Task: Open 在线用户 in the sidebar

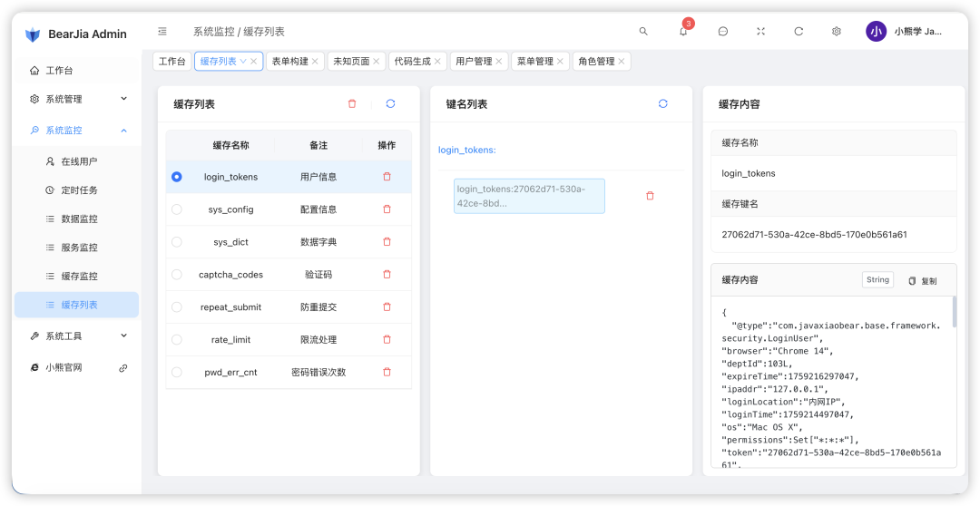Action: (78, 161)
